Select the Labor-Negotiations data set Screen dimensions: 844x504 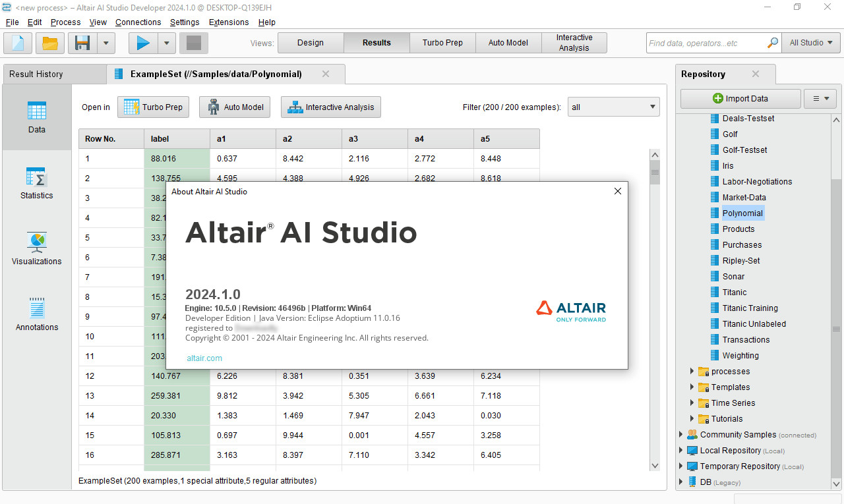(x=757, y=182)
